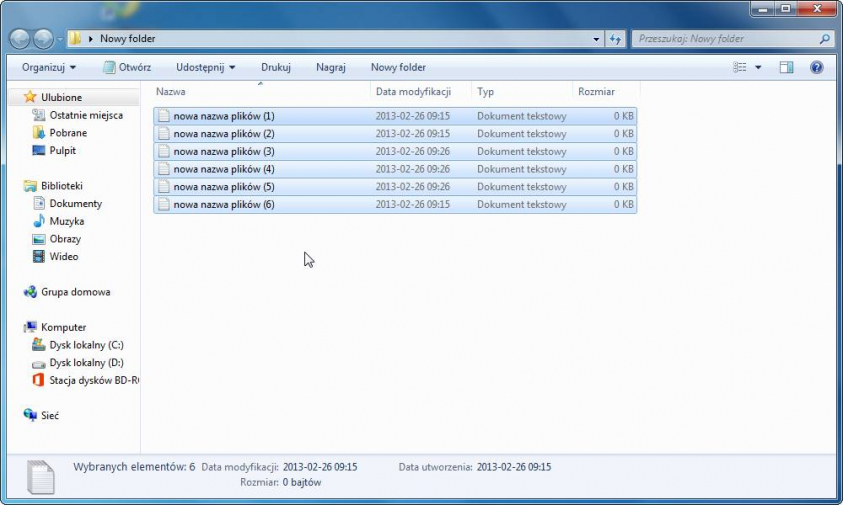This screenshot has width=843, height=505.
Task: Open the view options dropdown arrow
Action: click(758, 67)
